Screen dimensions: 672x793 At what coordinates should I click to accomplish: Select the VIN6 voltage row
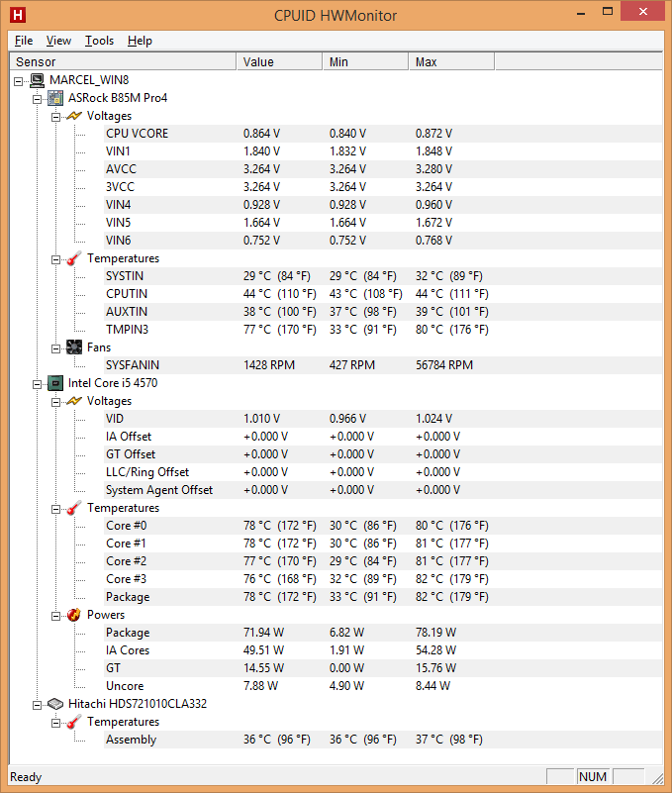(x=383, y=241)
